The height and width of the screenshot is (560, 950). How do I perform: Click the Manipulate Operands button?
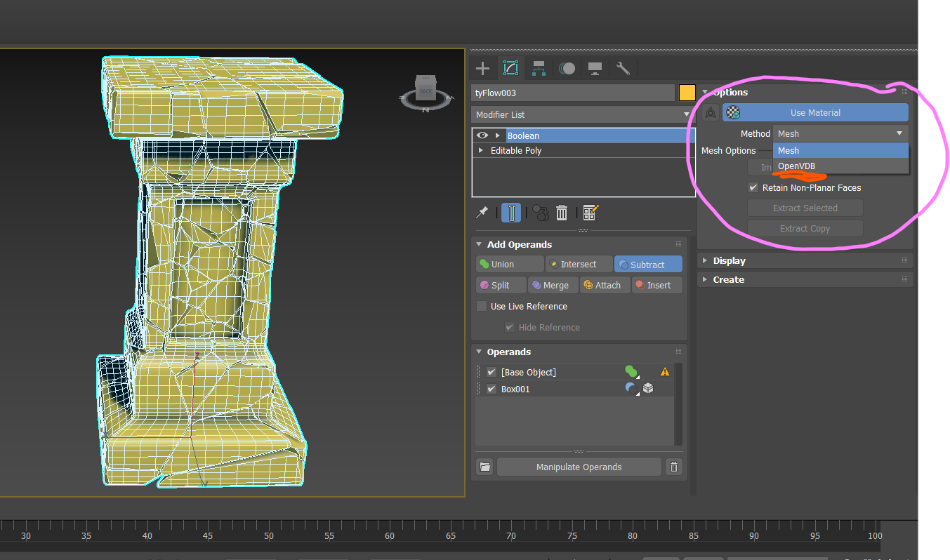(579, 467)
